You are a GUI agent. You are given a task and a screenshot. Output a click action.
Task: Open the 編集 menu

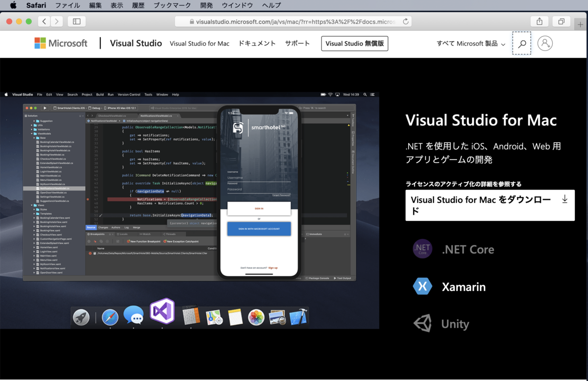(96, 5)
